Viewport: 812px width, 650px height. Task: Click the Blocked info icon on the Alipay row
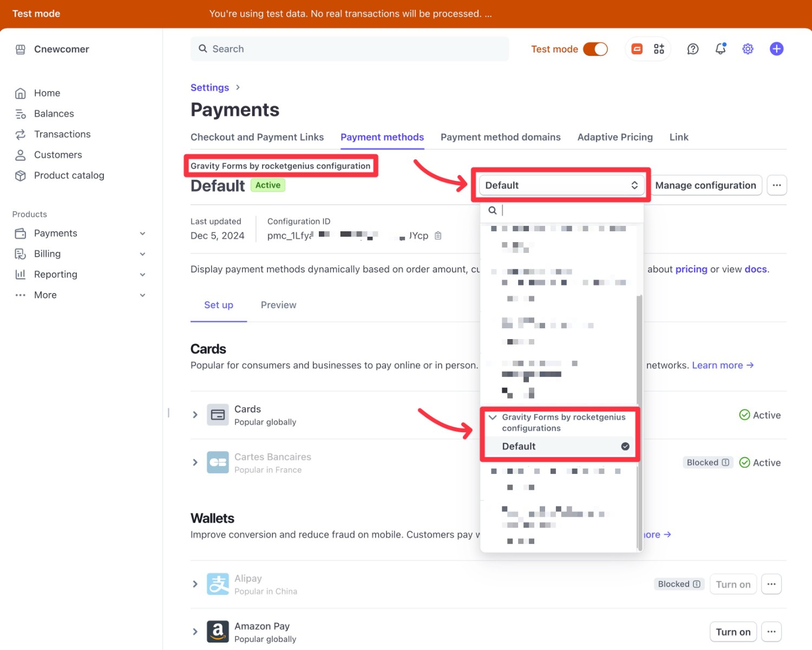(x=697, y=584)
